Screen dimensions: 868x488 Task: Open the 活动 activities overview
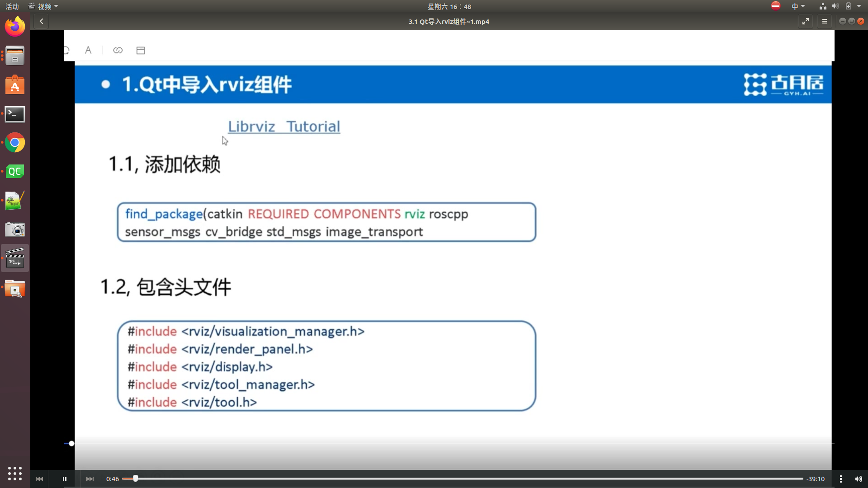point(12,6)
